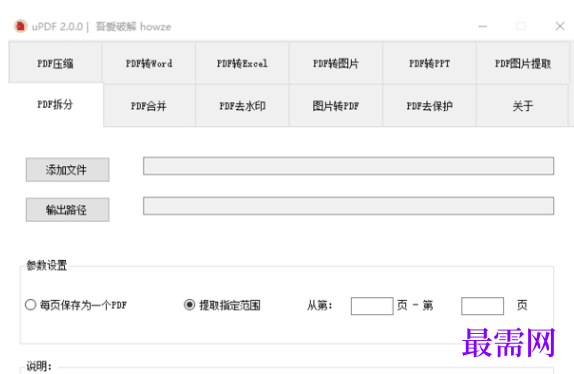Select the PDF转PPT tab
This screenshot has width=574, height=374.
pyautogui.click(x=429, y=63)
